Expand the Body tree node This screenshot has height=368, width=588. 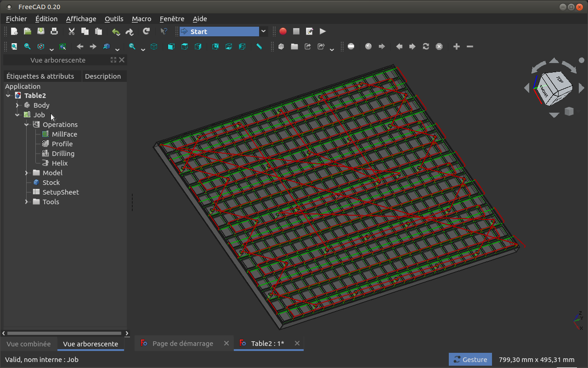(x=17, y=105)
